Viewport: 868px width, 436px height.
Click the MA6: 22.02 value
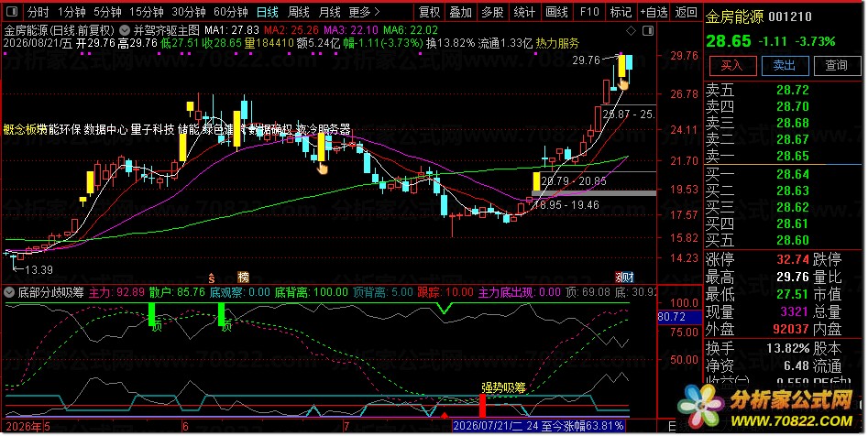tap(411, 30)
